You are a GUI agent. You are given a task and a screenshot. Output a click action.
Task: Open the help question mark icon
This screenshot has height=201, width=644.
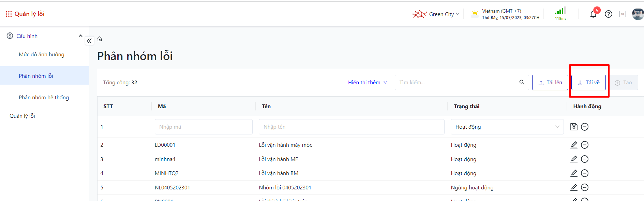tap(609, 14)
